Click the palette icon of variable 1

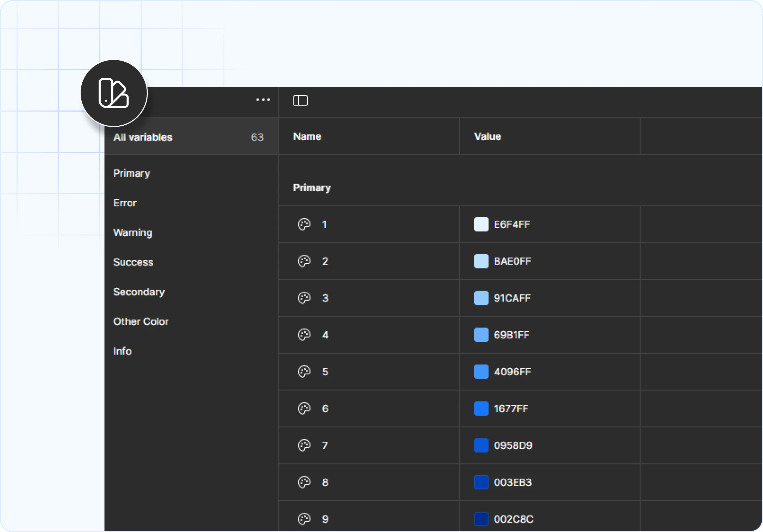304,224
